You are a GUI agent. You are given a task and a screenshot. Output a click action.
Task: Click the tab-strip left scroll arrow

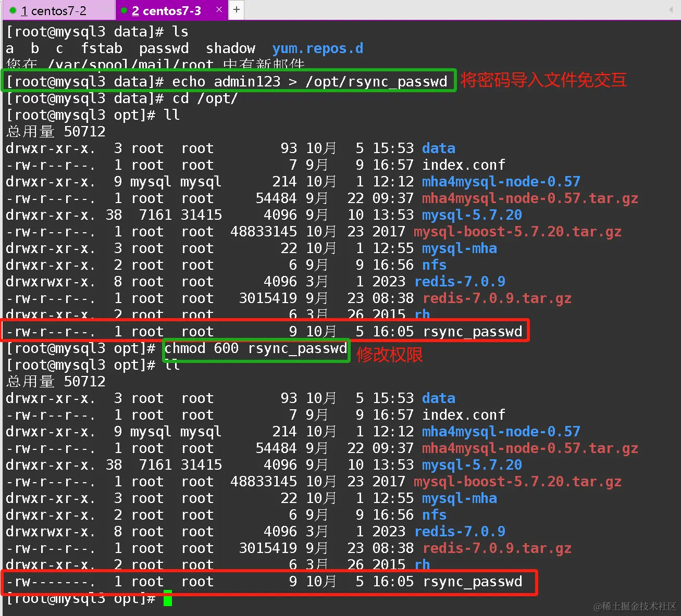[671, 9]
